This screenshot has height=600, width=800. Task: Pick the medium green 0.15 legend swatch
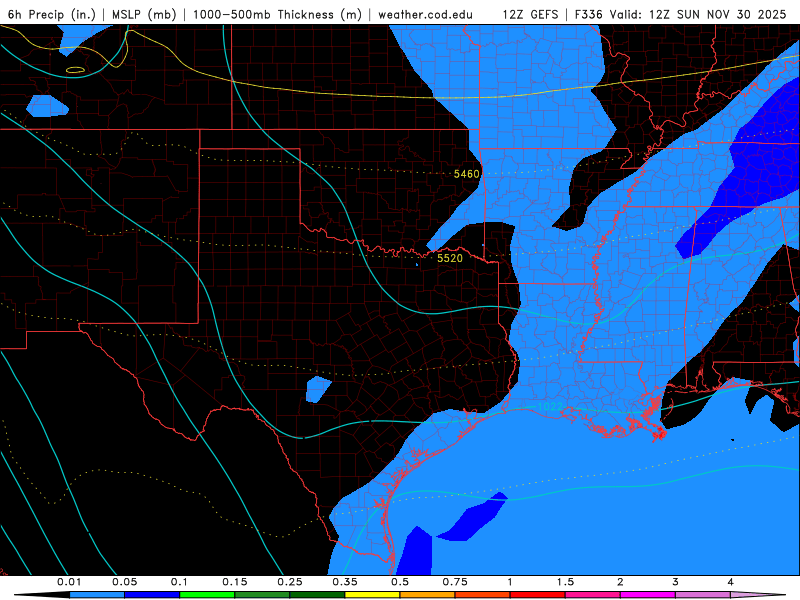pos(262,595)
